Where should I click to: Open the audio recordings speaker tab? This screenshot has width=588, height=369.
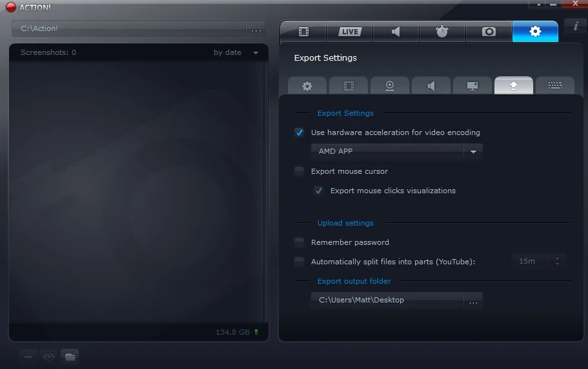coord(396,32)
